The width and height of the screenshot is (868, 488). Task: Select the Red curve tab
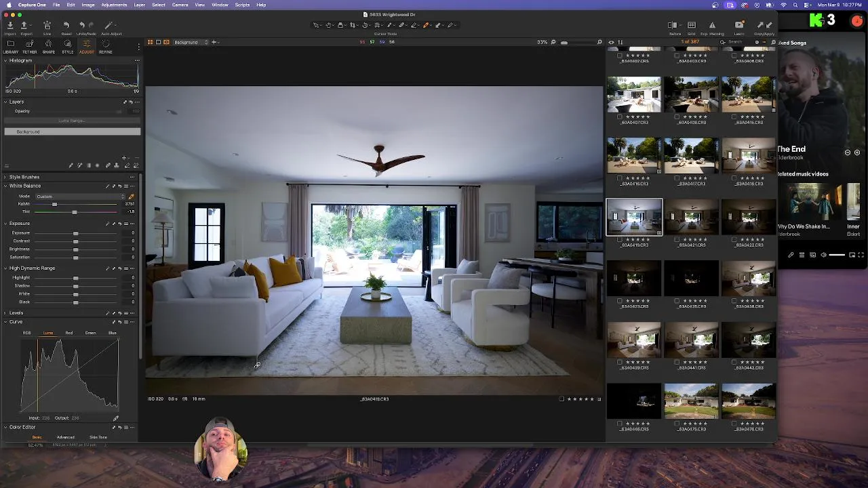click(x=68, y=333)
